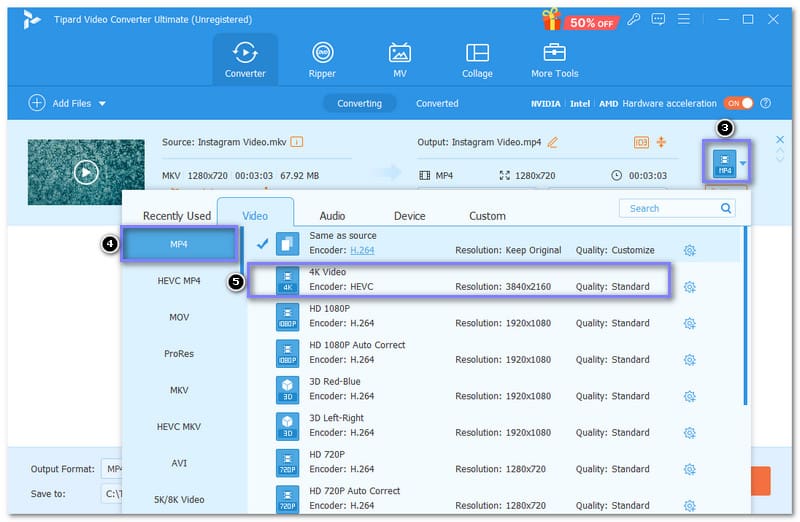Select HEVC MP4 format
The image size is (800, 522).
click(x=179, y=281)
